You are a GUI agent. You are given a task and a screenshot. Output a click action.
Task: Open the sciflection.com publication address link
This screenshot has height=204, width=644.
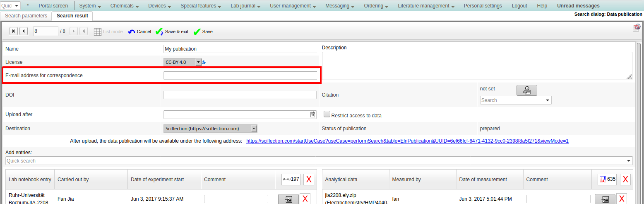pyautogui.click(x=407, y=141)
